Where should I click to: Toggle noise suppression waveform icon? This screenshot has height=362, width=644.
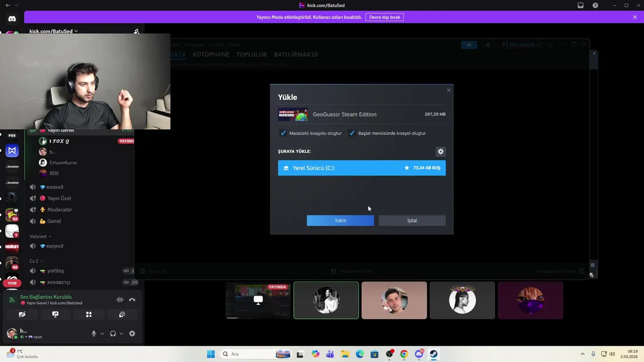(120, 300)
